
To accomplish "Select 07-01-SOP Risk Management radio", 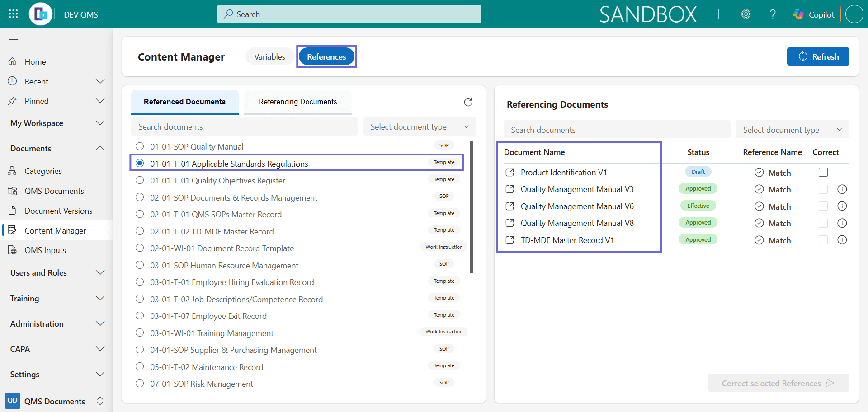I will [x=140, y=384].
